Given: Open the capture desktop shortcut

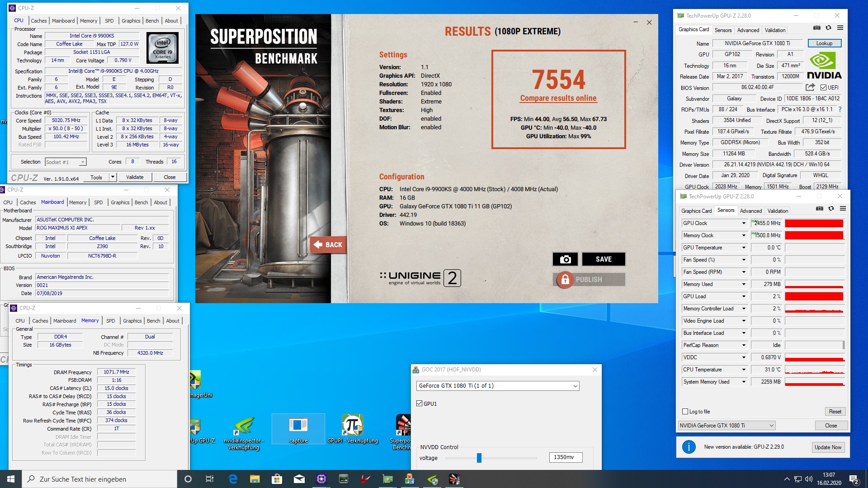Looking at the screenshot, I should click(x=298, y=429).
